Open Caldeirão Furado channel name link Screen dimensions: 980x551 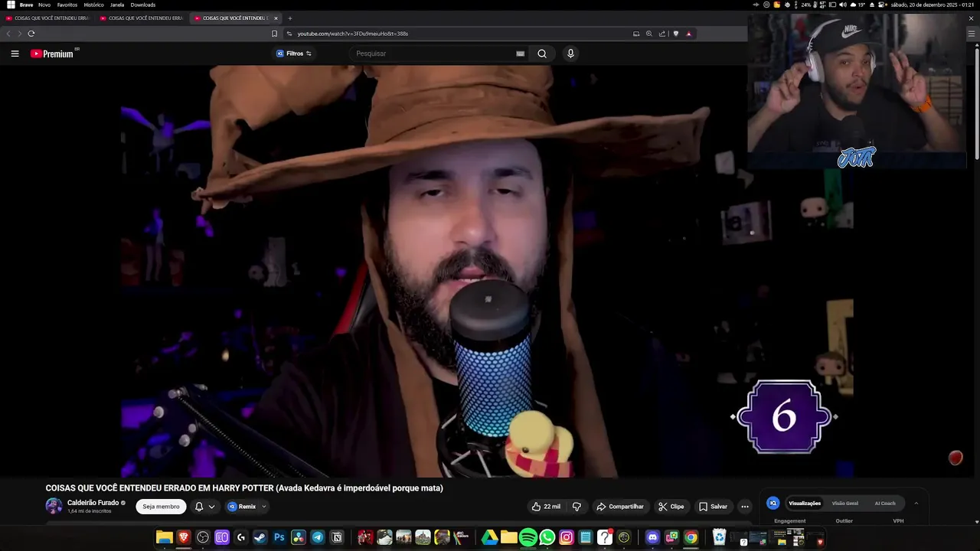pos(93,503)
